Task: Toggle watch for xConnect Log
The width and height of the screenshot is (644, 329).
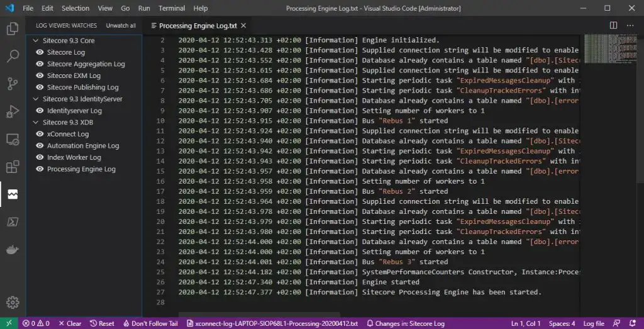Action: click(40, 134)
